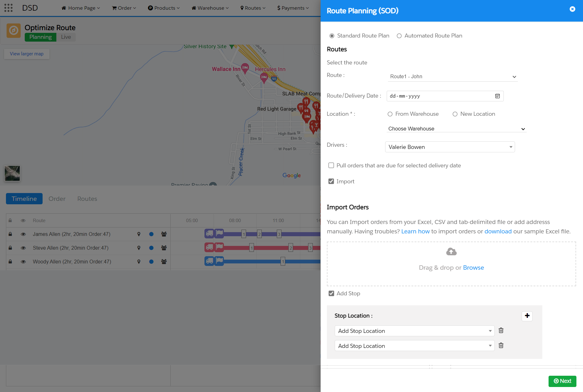The width and height of the screenshot is (583, 392).
Task: Switch to the Order tab below the map
Action: (57, 199)
